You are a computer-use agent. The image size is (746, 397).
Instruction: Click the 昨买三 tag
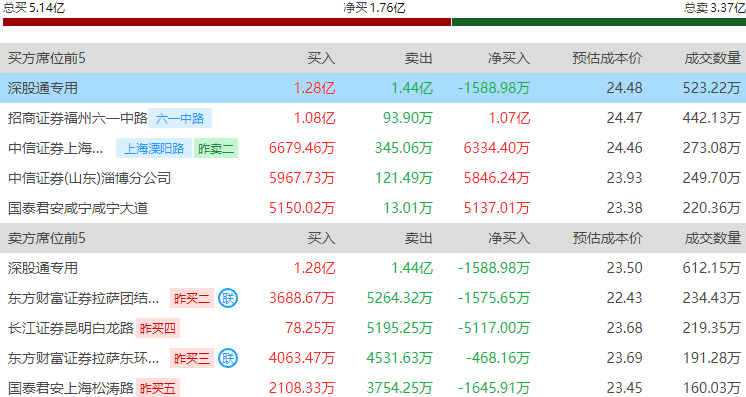pos(192,358)
